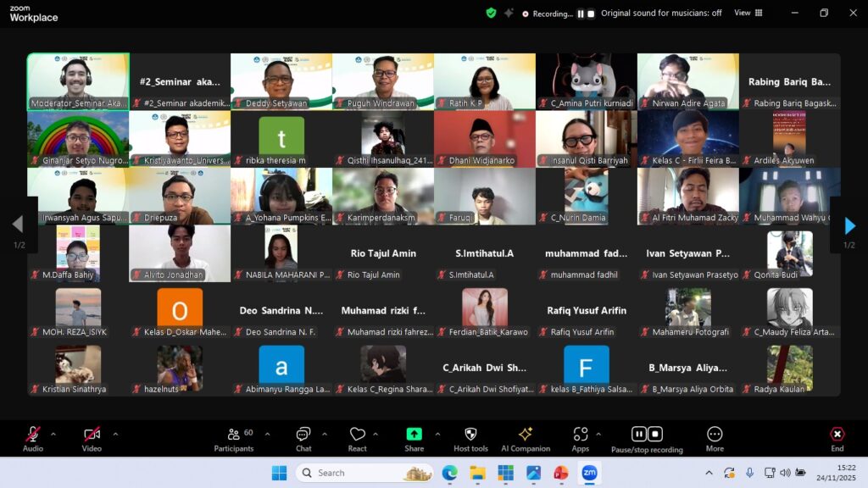Click the green encryption shield icon
Viewport: 868px width, 488px height.
tap(491, 13)
